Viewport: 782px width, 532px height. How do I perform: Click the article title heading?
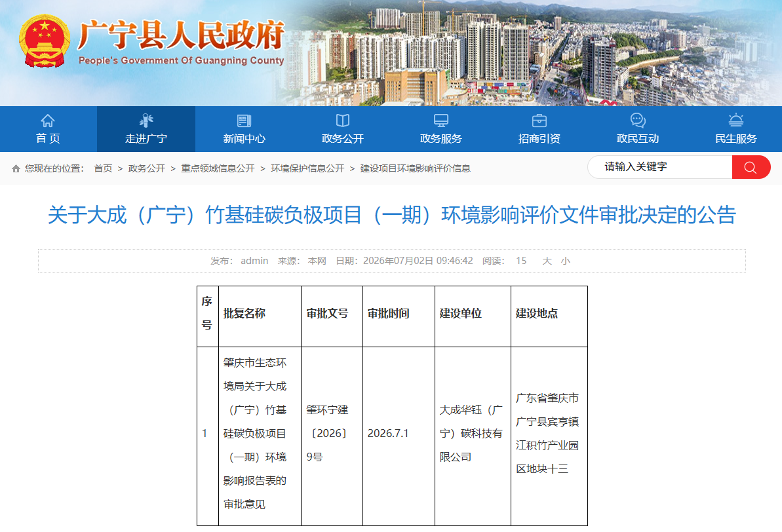click(392, 215)
